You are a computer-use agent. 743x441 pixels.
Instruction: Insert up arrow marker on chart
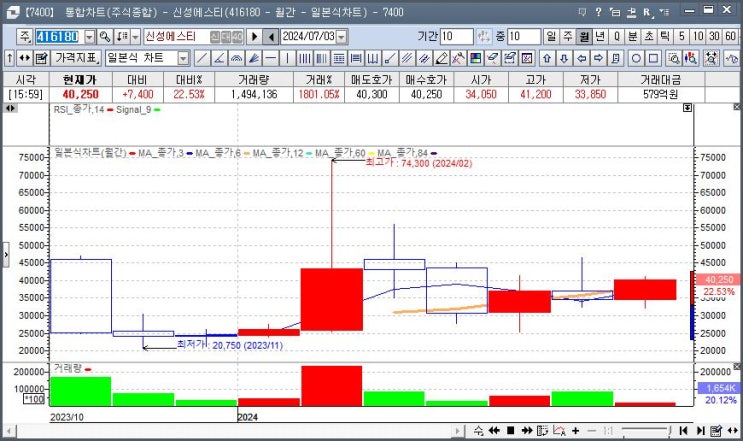click(547, 58)
